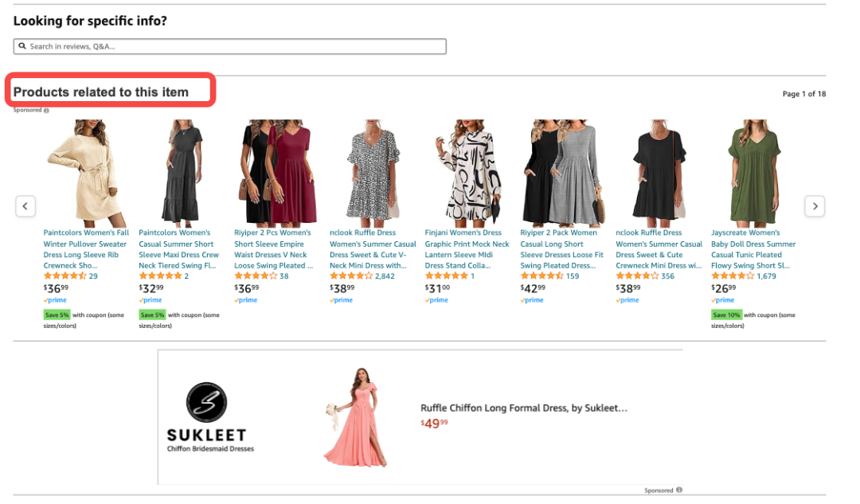
Task: Select the olive green tunic dress image
Action: (753, 173)
